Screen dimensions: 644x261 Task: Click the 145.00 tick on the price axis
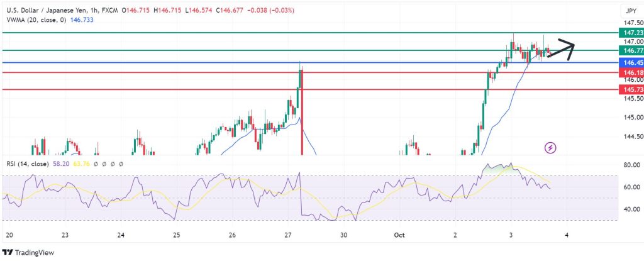[x=632, y=118]
